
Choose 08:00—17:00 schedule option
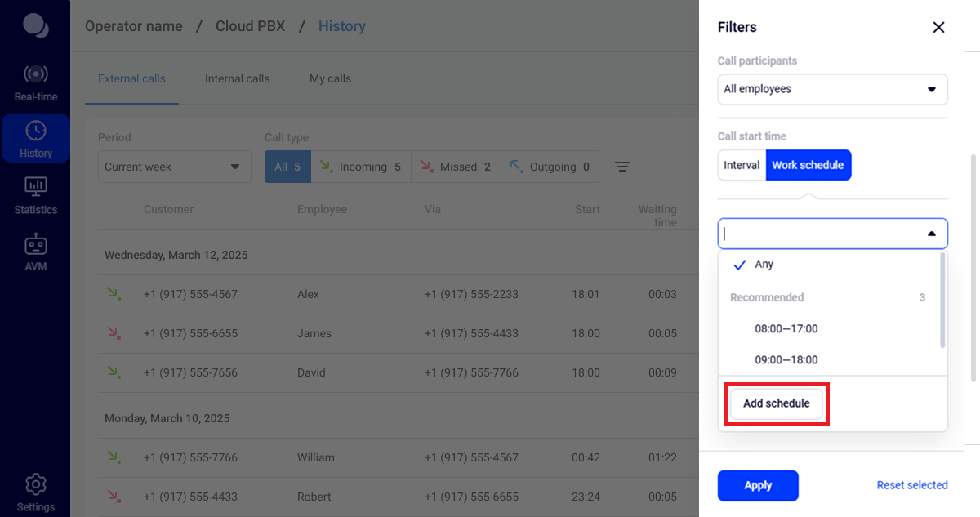(830, 328)
